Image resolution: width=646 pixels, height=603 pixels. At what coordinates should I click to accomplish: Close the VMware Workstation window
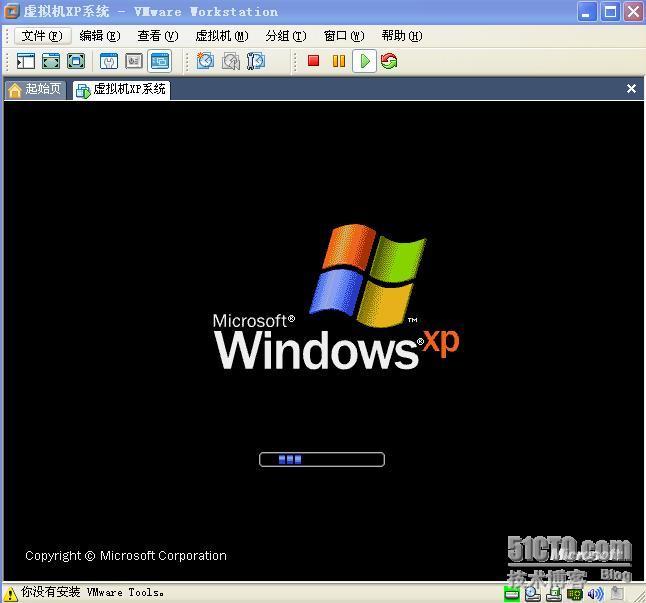[x=634, y=12]
